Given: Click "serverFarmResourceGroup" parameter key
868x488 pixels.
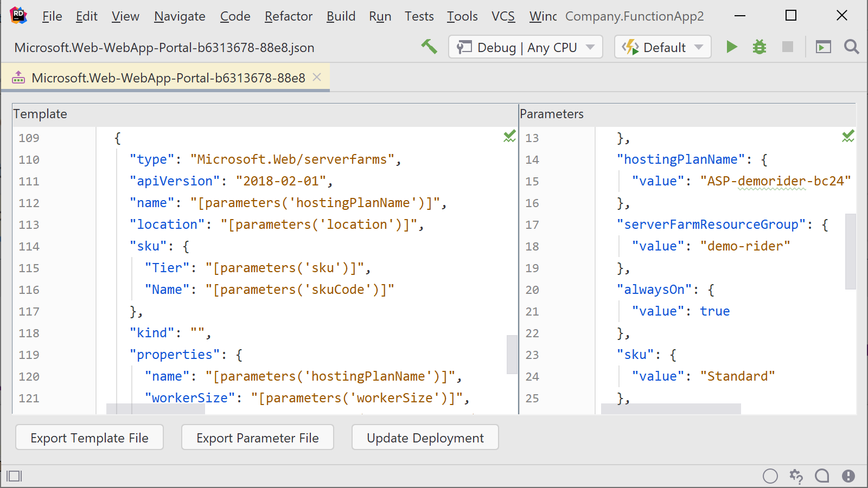Looking at the screenshot, I should click(711, 224).
